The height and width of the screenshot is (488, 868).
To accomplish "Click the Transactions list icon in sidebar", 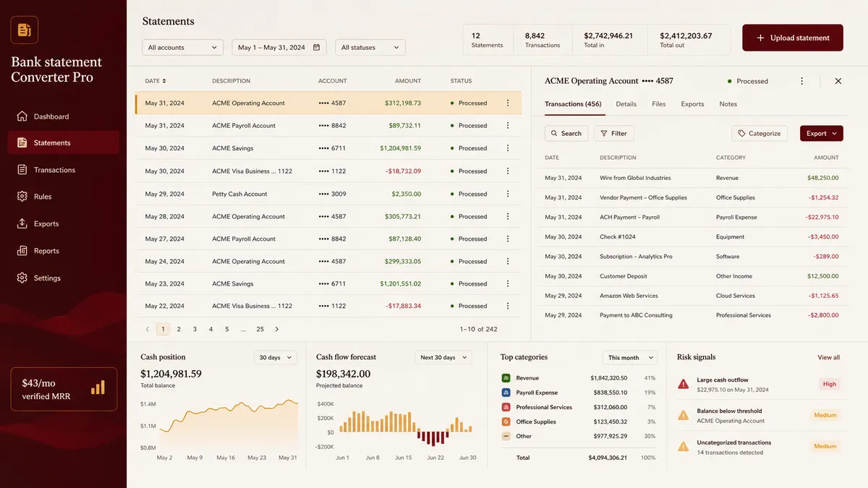I will pos(22,170).
